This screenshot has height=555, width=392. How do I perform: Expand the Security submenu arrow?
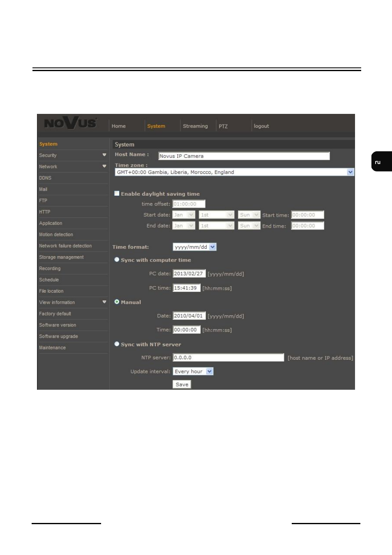click(104, 155)
